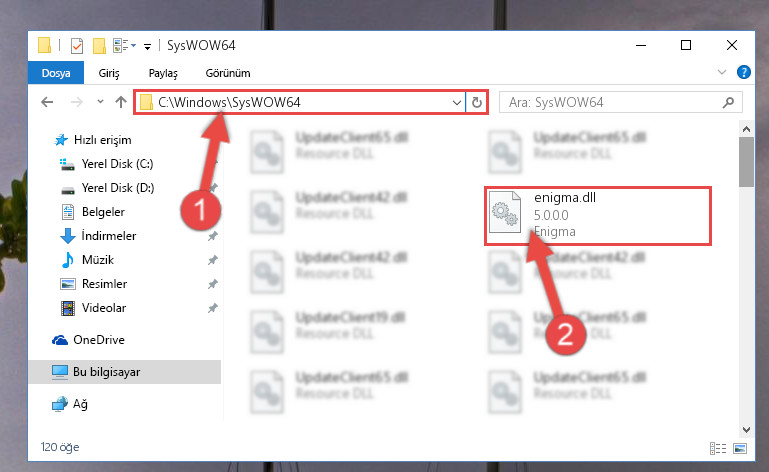The image size is (769, 472).
Task: Refresh the SysWOW64 folder view
Action: (477, 103)
